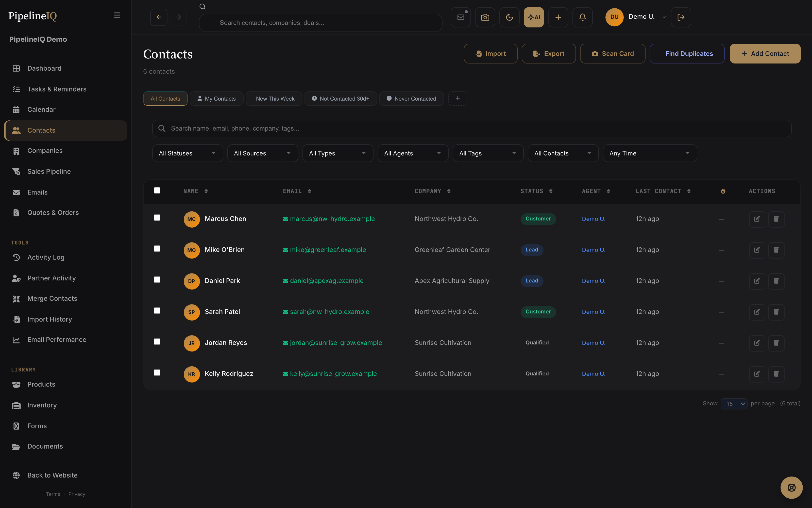Screen dimensions: 812x508
Task: Open the Any Time filter dropdown
Action: tap(650, 153)
